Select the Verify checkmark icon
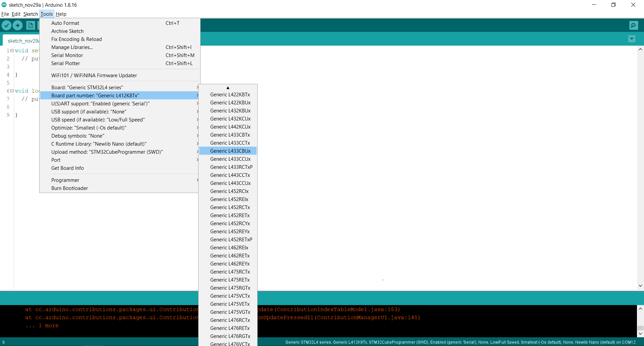644x346 pixels. 6,25
